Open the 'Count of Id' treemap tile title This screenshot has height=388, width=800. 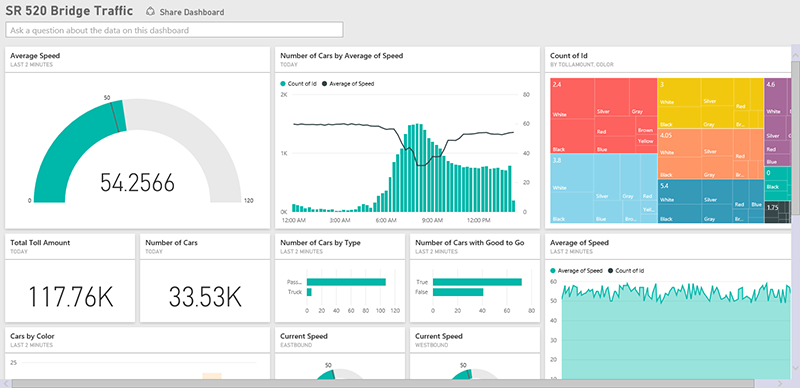click(x=569, y=56)
